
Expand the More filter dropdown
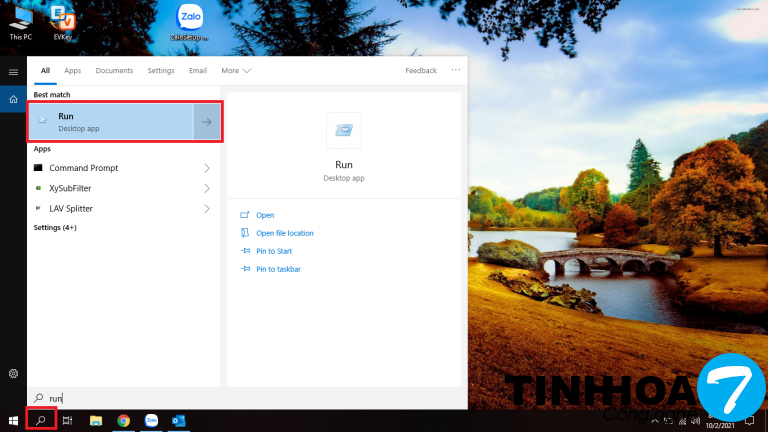point(236,71)
